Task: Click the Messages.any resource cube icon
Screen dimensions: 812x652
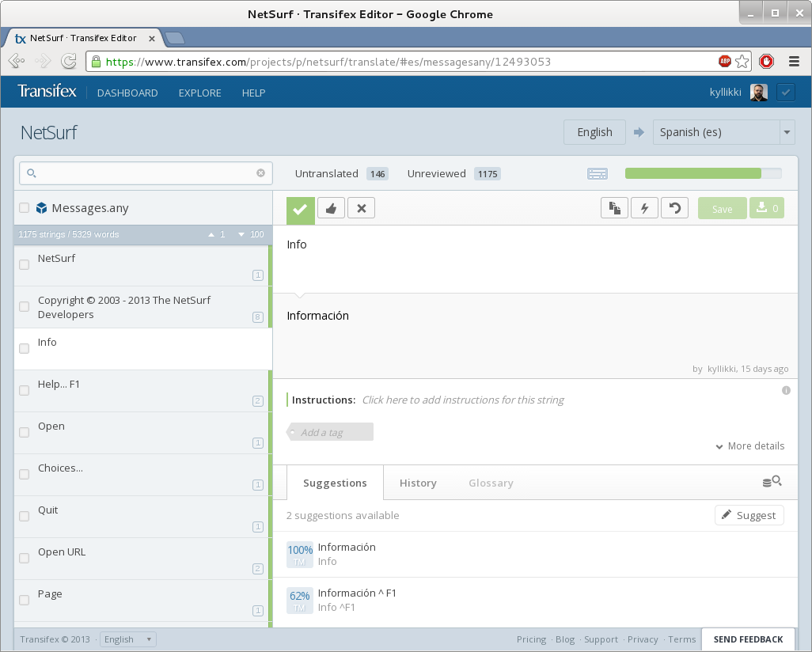Action: [41, 208]
